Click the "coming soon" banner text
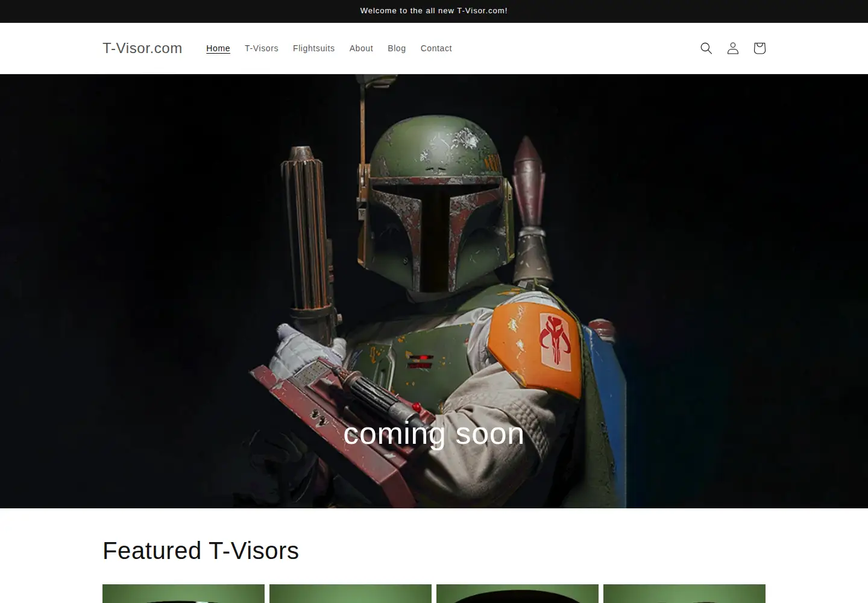The image size is (868, 603). coord(434,434)
